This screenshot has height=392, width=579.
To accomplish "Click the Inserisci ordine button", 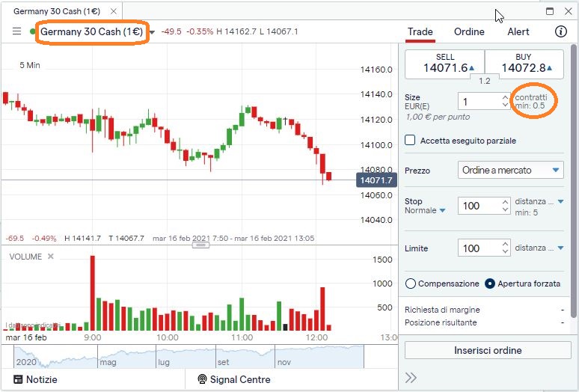I will point(488,350).
